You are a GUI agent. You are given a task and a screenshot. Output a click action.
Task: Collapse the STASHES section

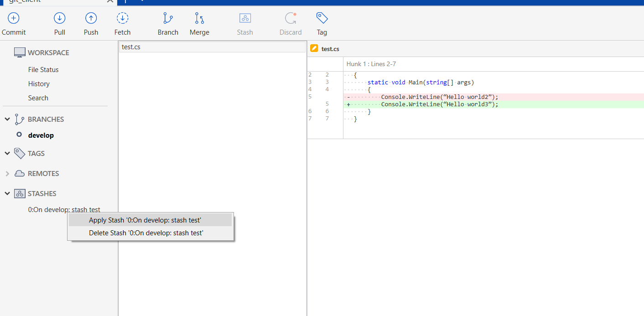7,194
